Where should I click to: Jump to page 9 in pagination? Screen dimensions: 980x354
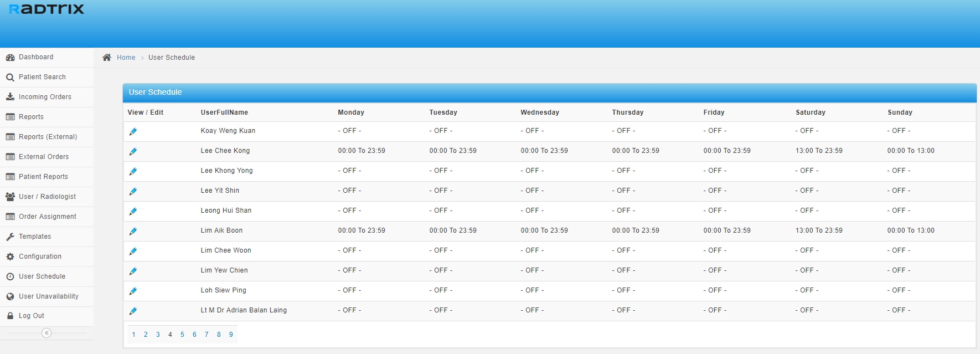point(231,335)
